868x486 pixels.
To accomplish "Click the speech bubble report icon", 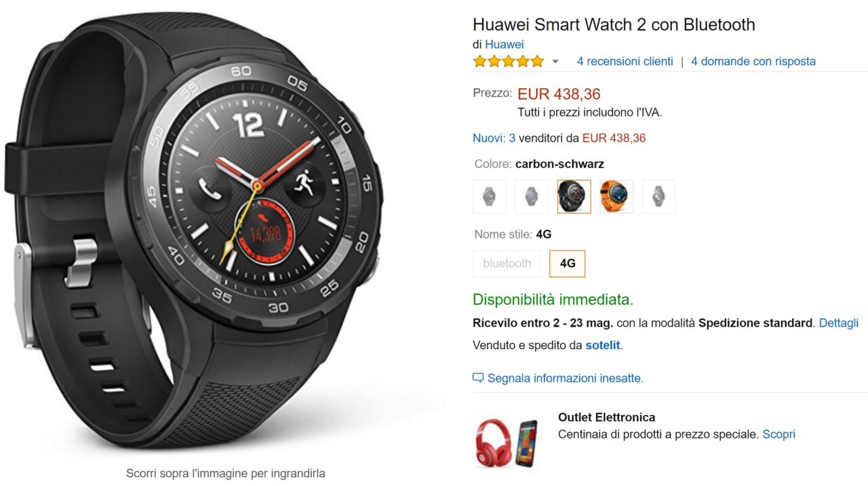I will coord(478,378).
